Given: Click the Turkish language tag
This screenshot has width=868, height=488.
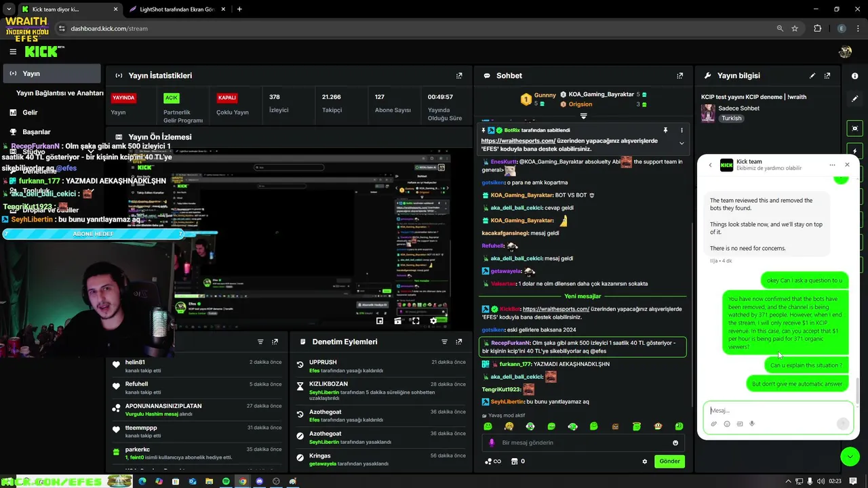Looking at the screenshot, I should (731, 118).
